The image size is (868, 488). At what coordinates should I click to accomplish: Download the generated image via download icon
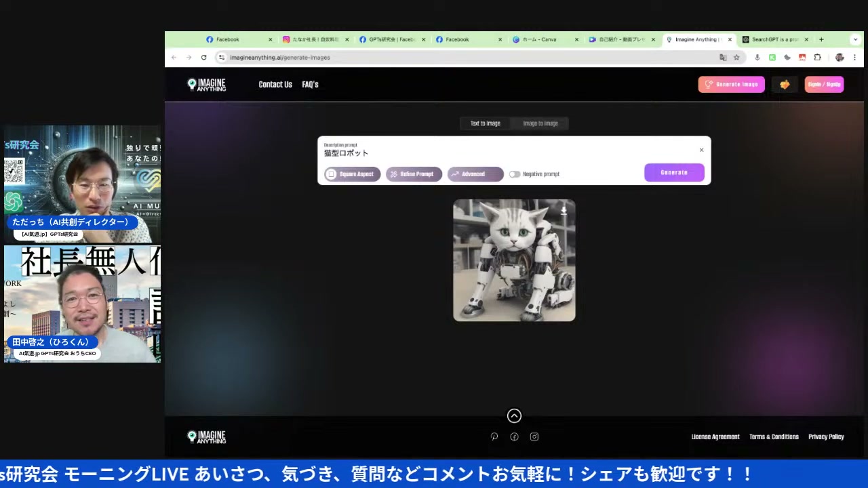tap(564, 211)
